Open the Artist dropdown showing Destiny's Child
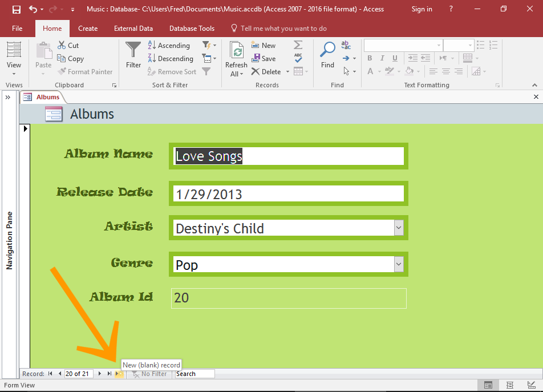 tap(400, 228)
